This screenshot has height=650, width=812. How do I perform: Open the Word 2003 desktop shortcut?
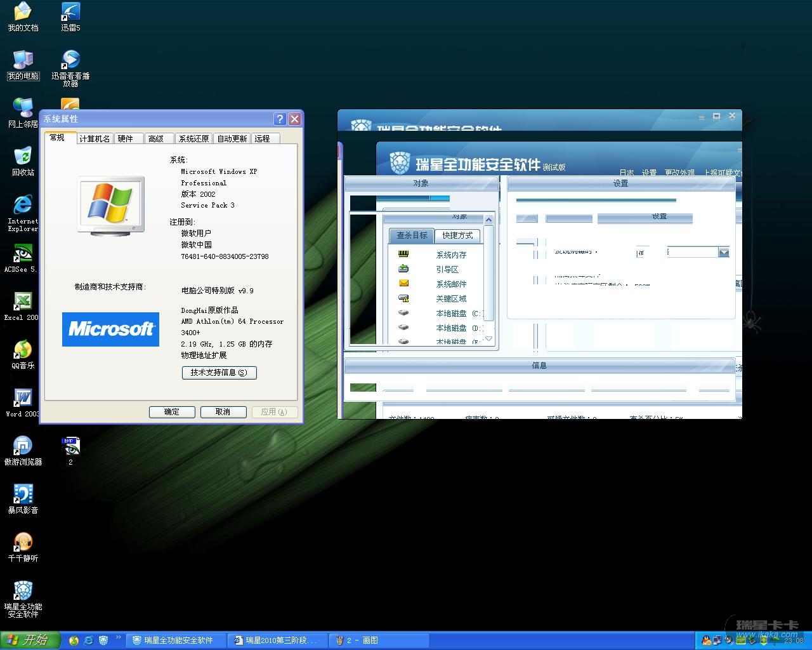pos(23,402)
